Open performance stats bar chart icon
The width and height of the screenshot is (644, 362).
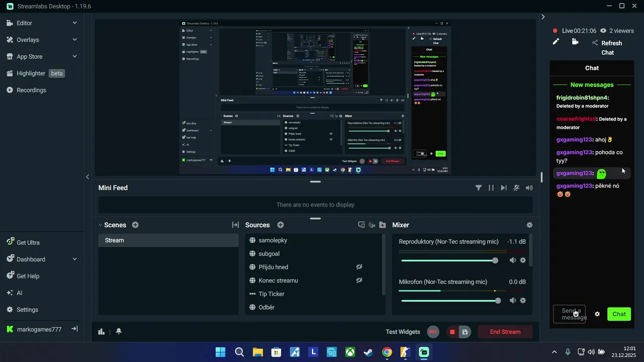pos(102,331)
